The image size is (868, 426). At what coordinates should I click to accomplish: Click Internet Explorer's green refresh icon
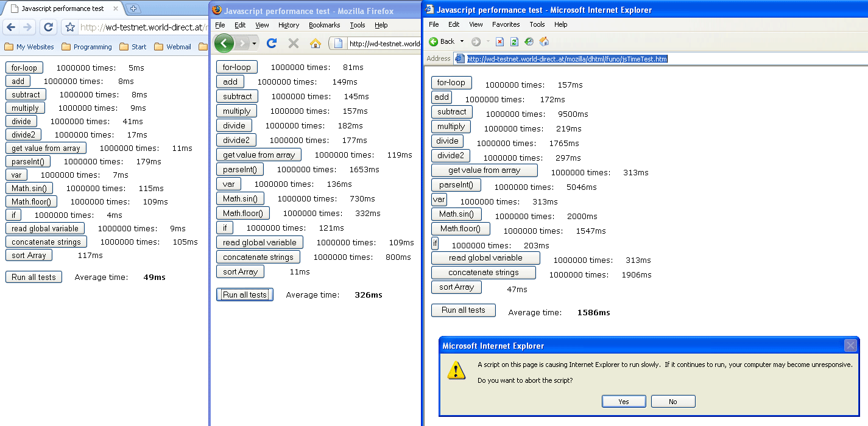[514, 41]
